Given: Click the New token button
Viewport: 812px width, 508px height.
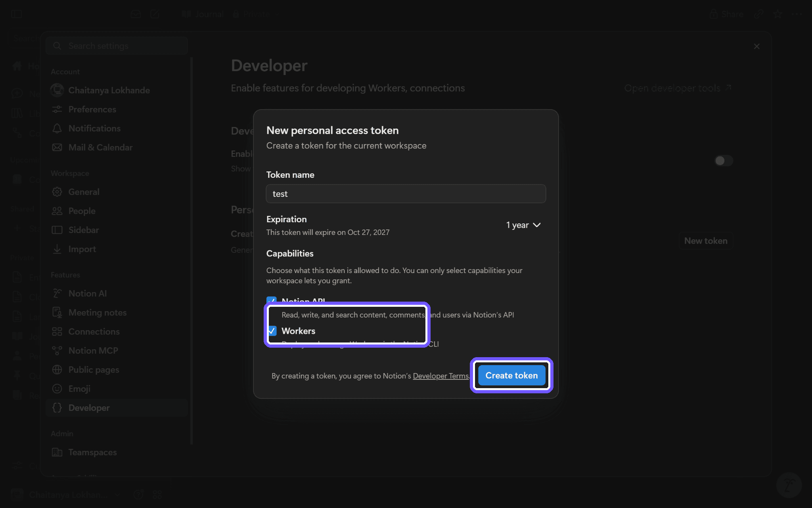Looking at the screenshot, I should (x=706, y=241).
